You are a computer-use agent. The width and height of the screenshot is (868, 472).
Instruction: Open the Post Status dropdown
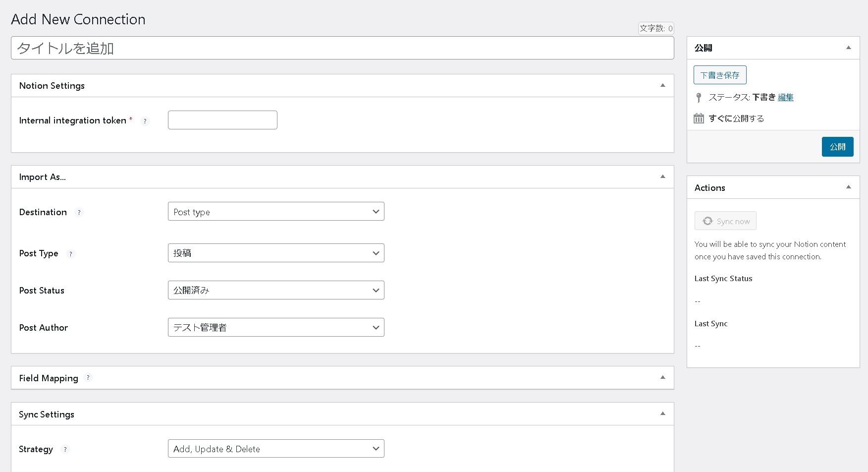(276, 290)
